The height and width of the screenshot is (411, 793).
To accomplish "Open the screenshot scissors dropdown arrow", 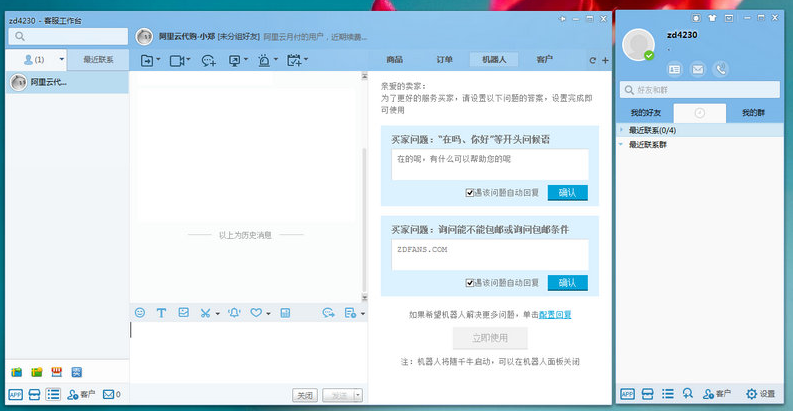I will click(218, 314).
